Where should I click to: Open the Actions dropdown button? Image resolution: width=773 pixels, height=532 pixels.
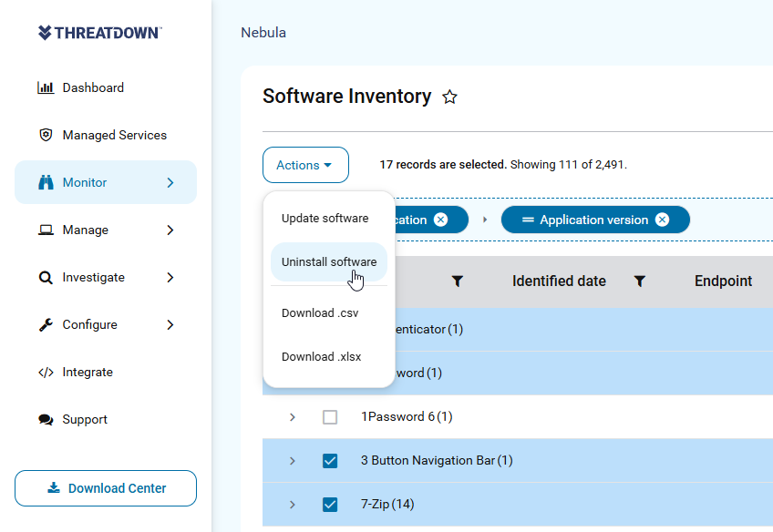pos(305,165)
